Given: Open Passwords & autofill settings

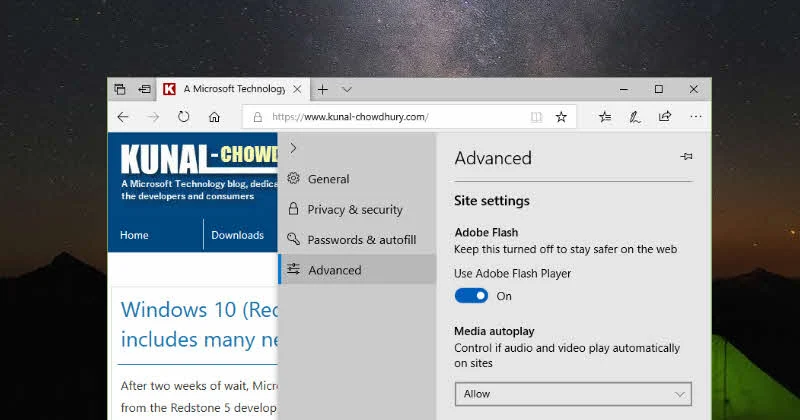Looking at the screenshot, I should coord(357,239).
